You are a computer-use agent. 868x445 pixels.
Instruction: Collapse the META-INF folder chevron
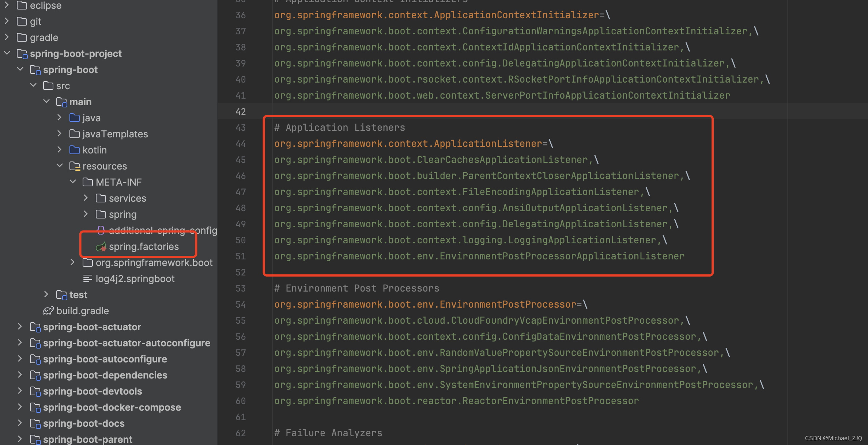pos(73,182)
